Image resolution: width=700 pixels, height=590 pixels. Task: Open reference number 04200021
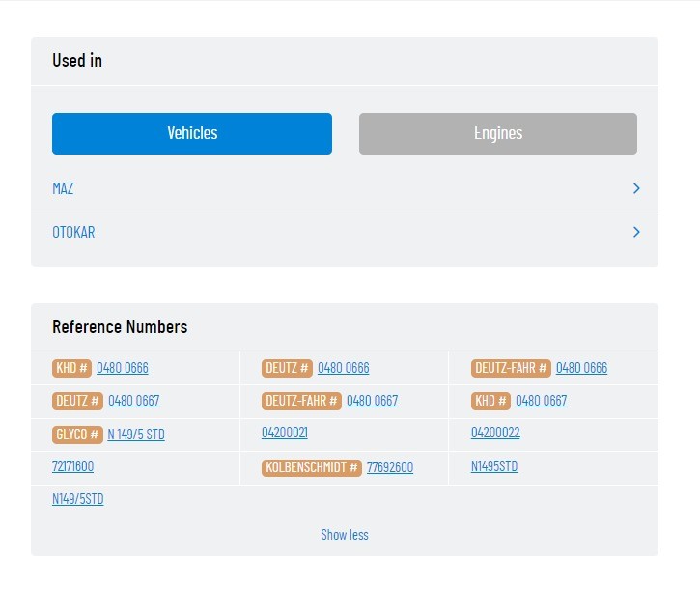(x=285, y=433)
